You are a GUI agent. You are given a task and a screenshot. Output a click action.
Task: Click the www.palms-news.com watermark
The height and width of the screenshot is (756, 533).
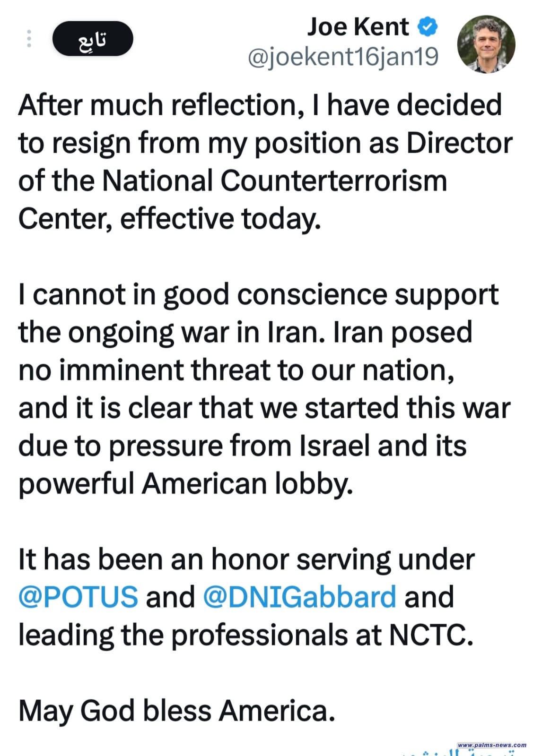point(492,745)
